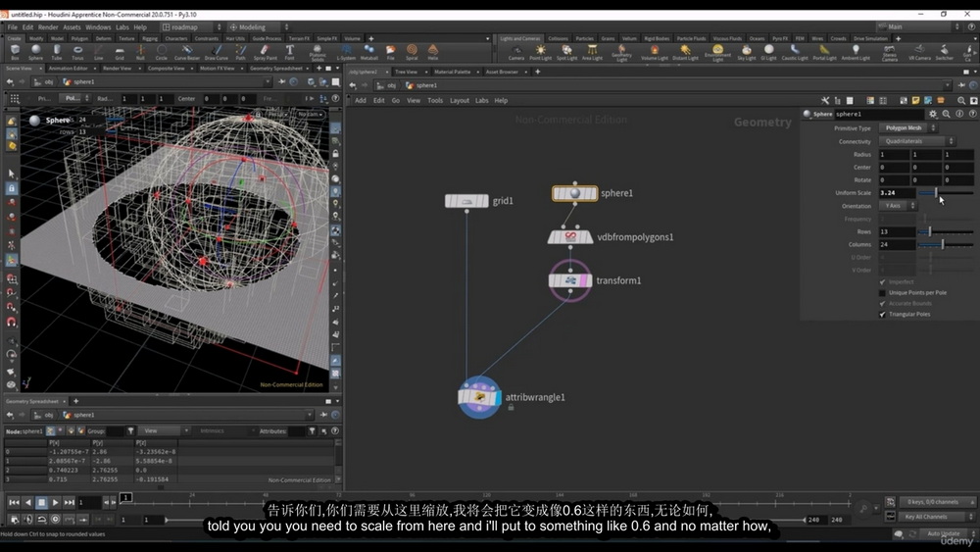This screenshot has height=552, width=980.
Task: Open the Windows menu
Action: point(98,26)
